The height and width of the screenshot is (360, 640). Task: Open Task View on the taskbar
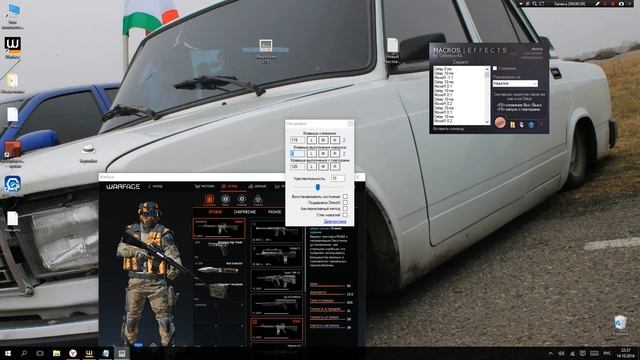[x=40, y=353]
